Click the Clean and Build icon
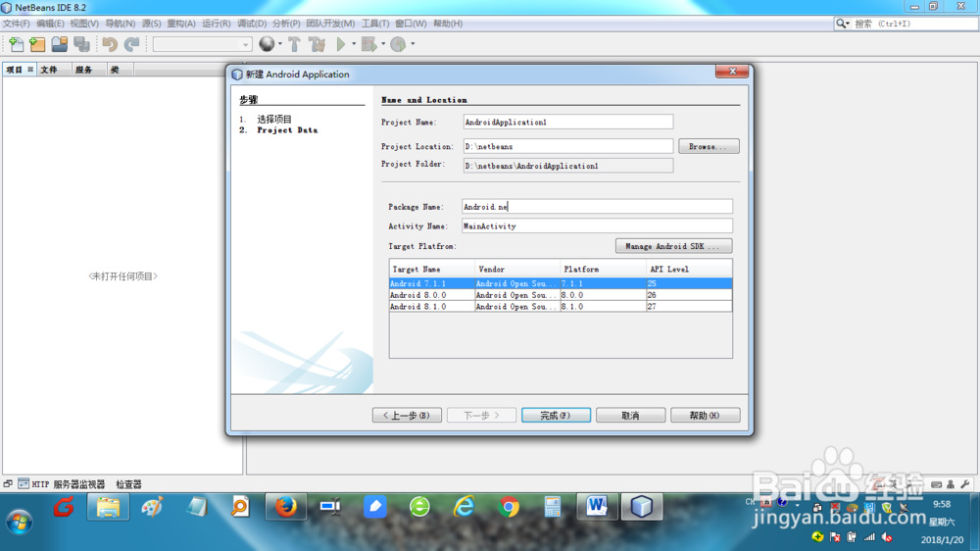 tap(318, 44)
